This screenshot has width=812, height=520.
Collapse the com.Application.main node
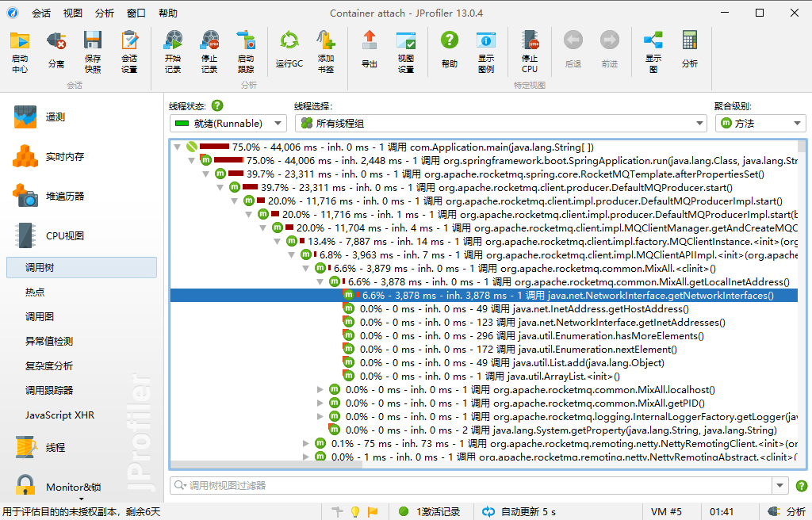coord(178,147)
